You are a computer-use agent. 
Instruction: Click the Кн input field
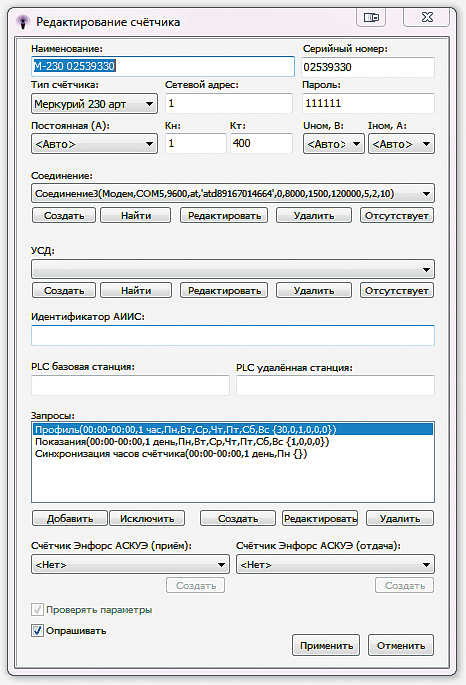coord(196,143)
